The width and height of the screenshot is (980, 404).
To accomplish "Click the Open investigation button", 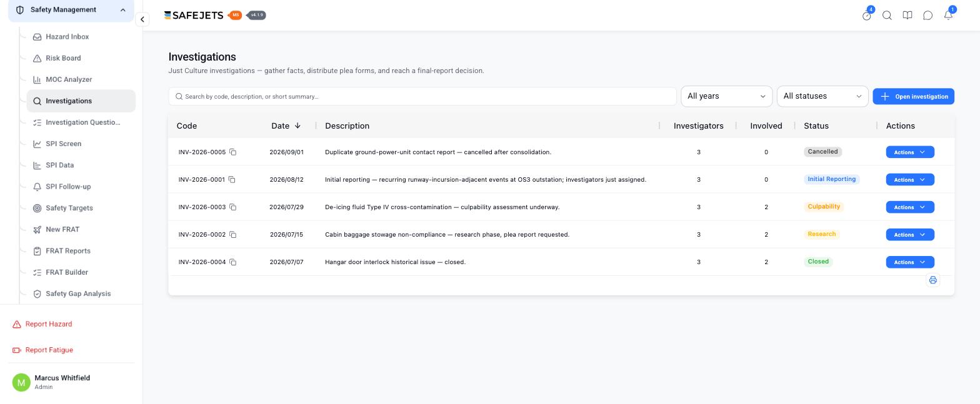I will click(x=913, y=97).
